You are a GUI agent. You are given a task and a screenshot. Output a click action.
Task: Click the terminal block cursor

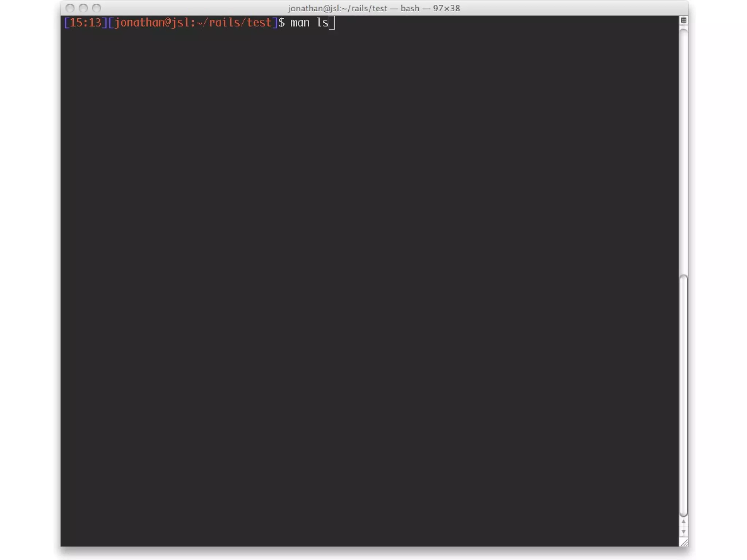point(332,23)
